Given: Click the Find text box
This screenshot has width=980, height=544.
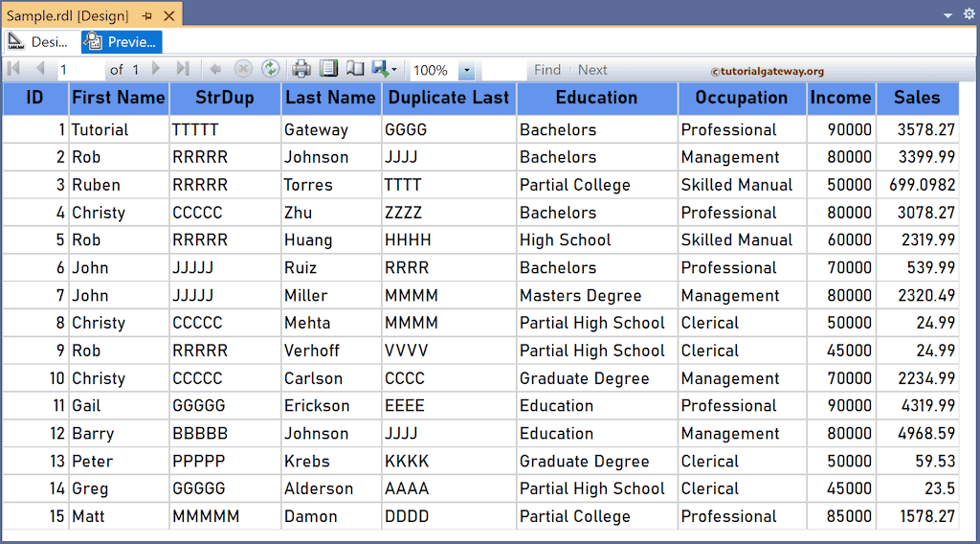Looking at the screenshot, I should [x=503, y=70].
